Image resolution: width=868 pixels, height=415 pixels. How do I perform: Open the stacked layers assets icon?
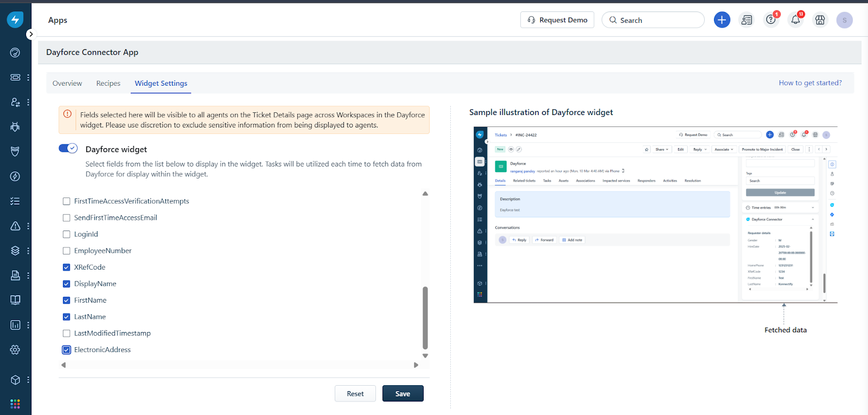pos(15,251)
